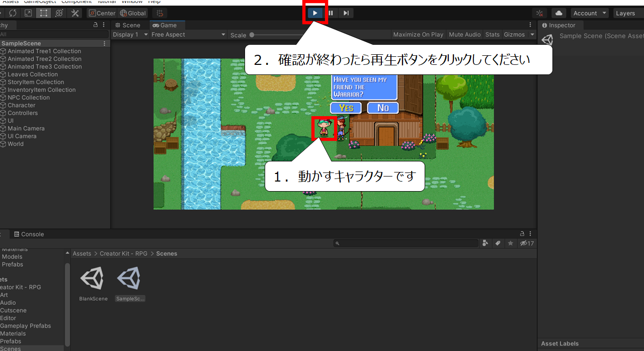Toggle the Hierarchy panel lock icon
Viewport: 644px width, 351px height.
click(x=96, y=25)
